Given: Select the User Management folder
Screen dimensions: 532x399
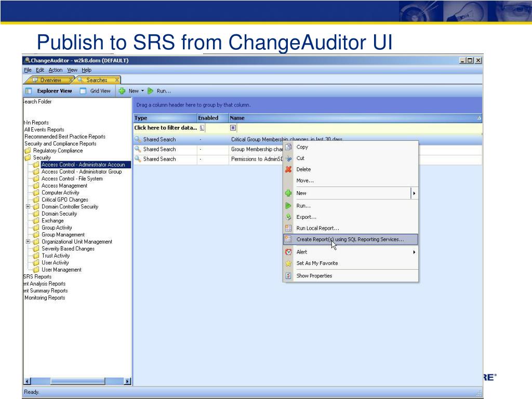Looking at the screenshot, I should pyautogui.click(x=61, y=270).
